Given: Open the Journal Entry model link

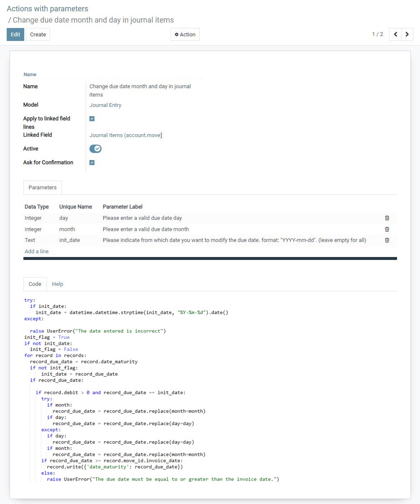Looking at the screenshot, I should [105, 105].
